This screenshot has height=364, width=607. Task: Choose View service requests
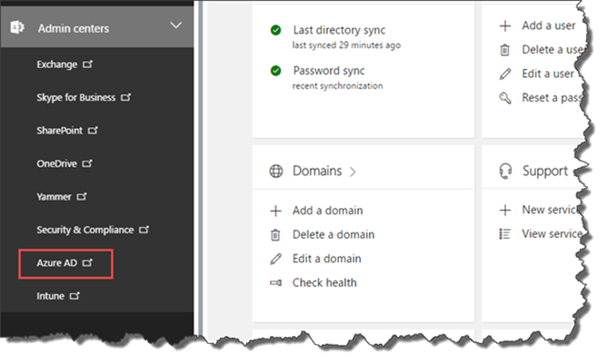pos(552,233)
